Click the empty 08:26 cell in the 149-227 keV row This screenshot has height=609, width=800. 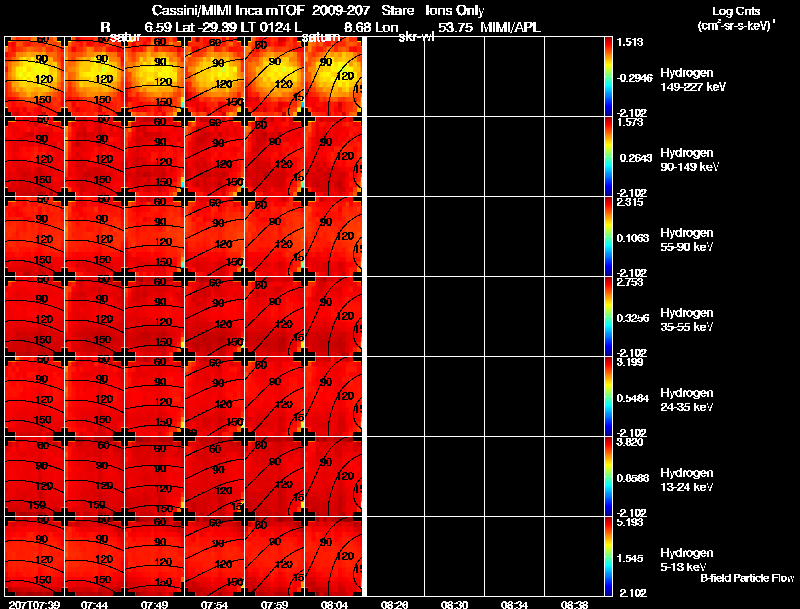[395, 77]
